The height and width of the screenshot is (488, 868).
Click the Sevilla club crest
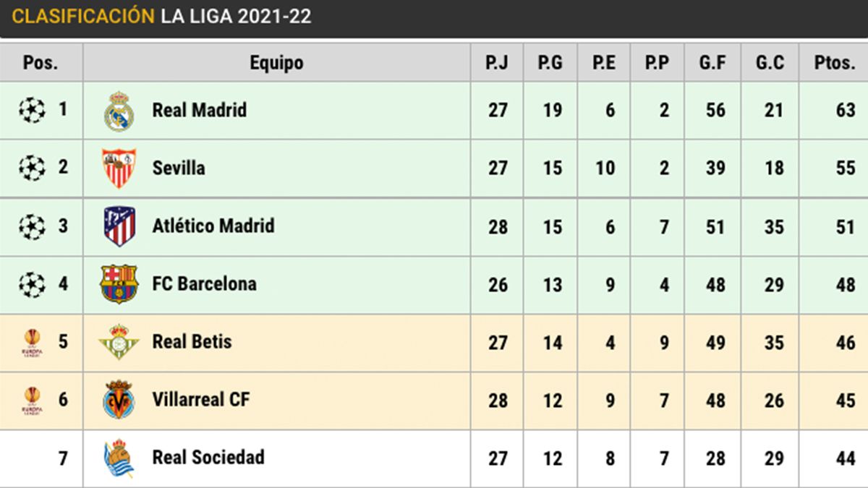point(119,168)
